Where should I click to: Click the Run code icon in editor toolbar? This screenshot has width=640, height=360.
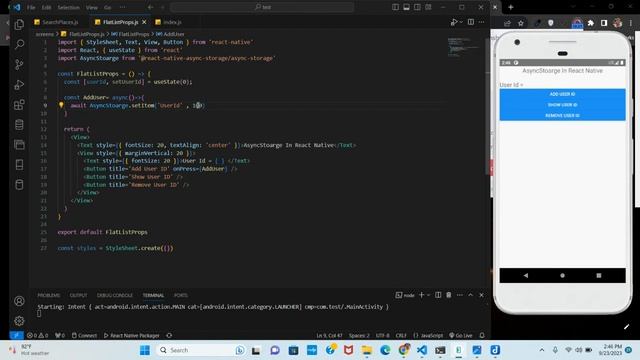(x=454, y=22)
